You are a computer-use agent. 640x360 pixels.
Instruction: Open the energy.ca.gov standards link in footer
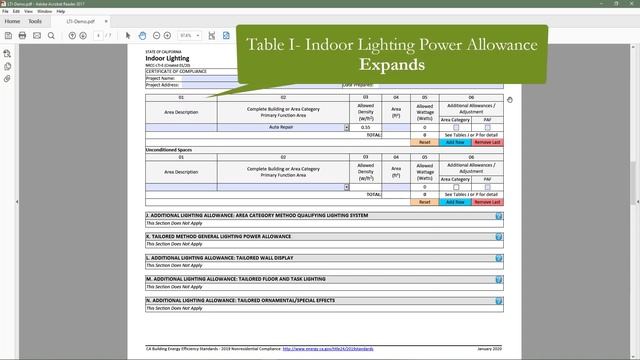[328, 349]
